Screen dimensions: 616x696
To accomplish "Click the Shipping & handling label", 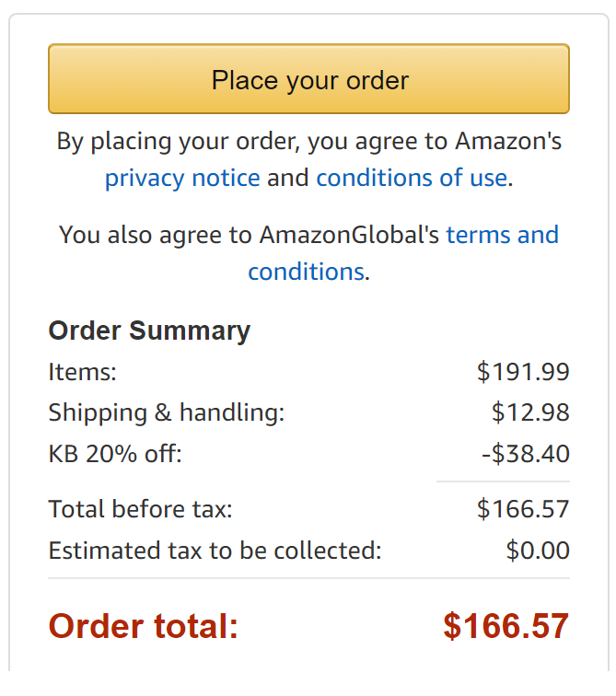I will (x=167, y=412).
